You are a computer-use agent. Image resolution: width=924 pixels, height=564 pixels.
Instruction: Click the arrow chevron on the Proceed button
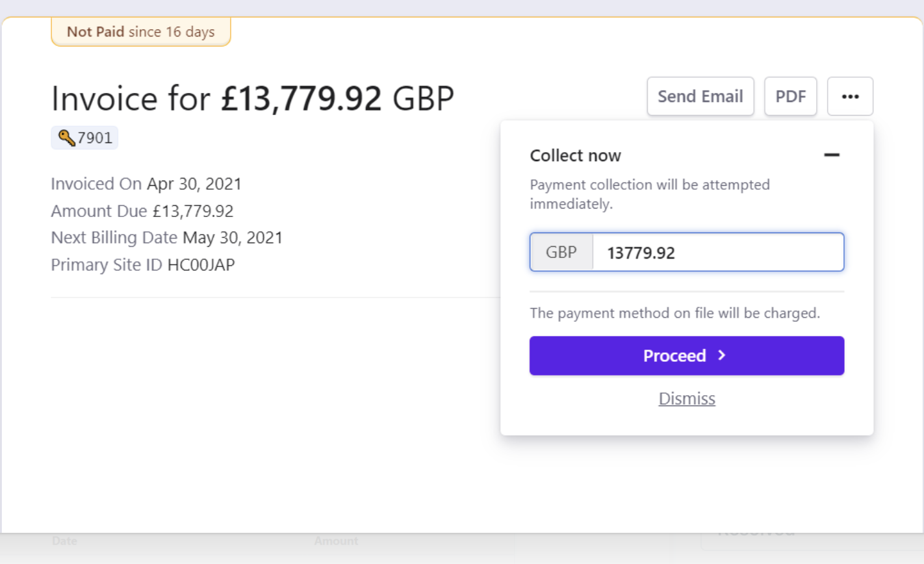coord(722,355)
